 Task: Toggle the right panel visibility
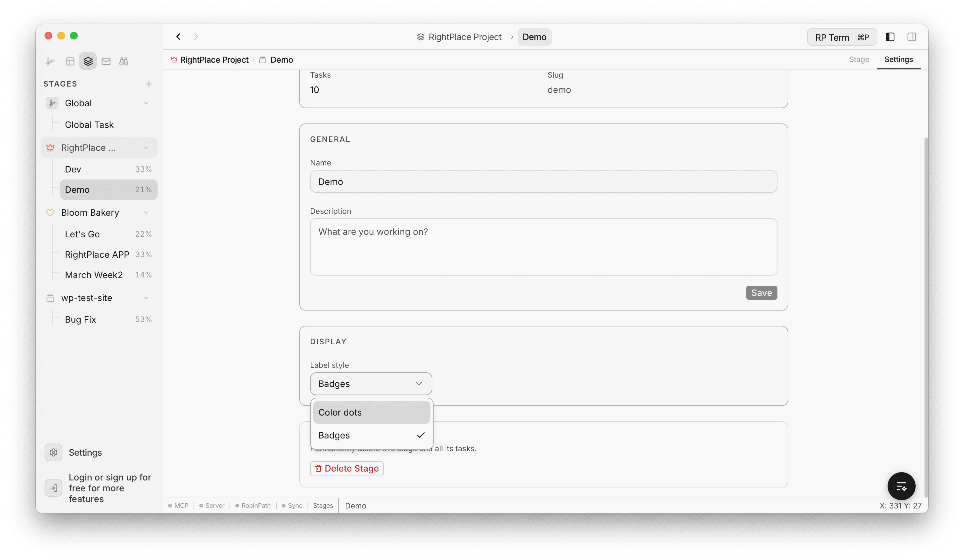click(911, 37)
